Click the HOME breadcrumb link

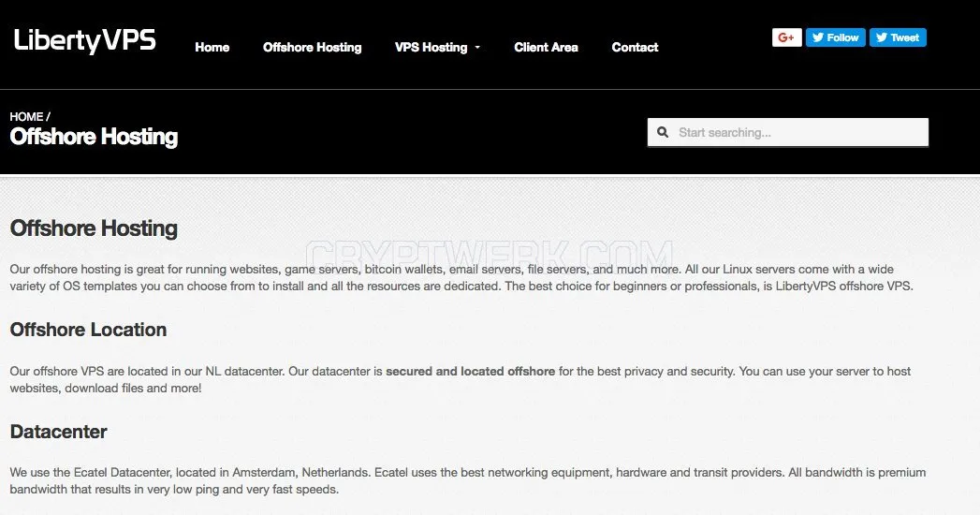tap(26, 117)
